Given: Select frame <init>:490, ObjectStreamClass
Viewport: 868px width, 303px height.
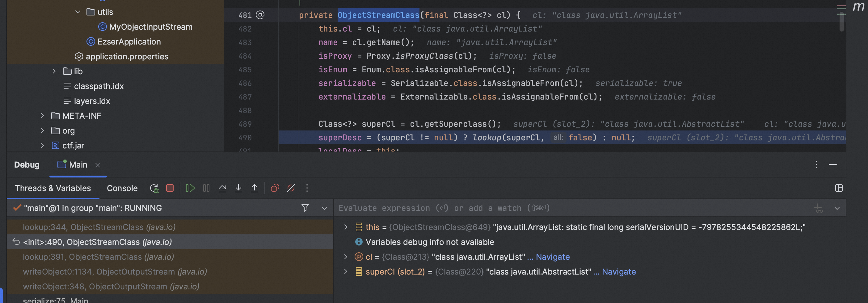Looking at the screenshot, I should tap(170, 242).
